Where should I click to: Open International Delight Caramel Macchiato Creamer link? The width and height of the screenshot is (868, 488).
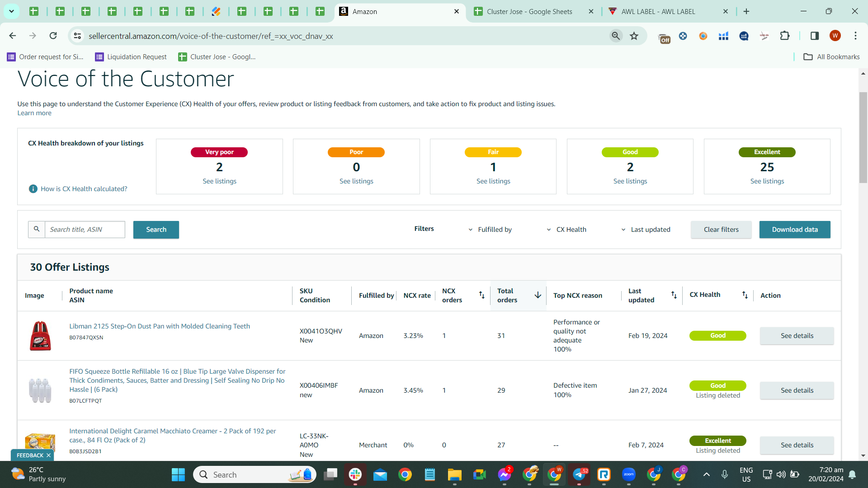tap(173, 436)
